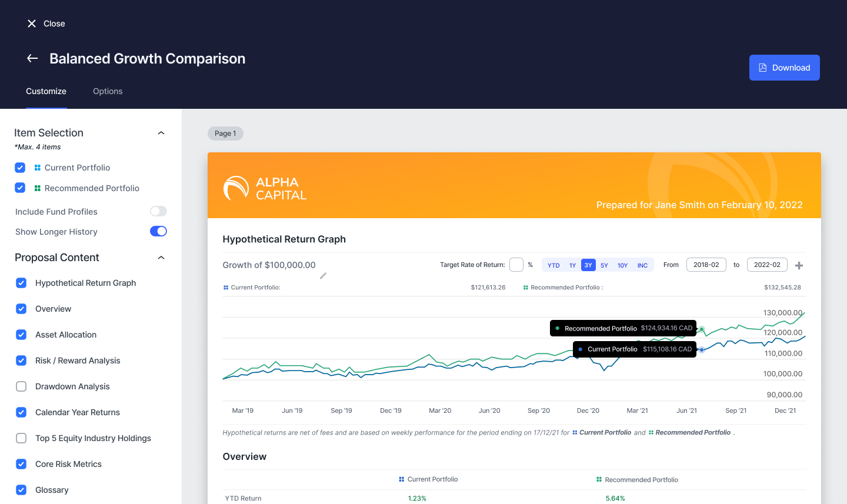The image size is (847, 504).
Task: Click the pencil edit icon under Growth amount
Action: (x=323, y=276)
